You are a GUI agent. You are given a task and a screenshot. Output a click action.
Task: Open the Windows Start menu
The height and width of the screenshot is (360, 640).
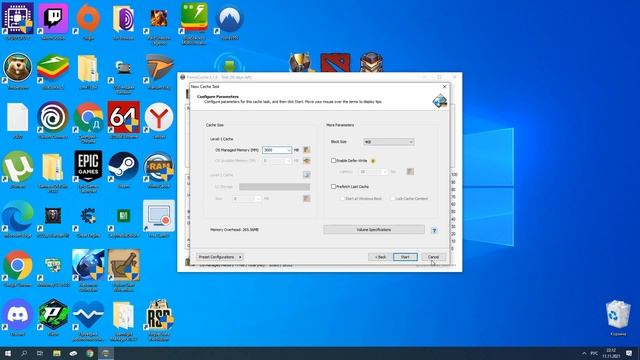point(8,353)
